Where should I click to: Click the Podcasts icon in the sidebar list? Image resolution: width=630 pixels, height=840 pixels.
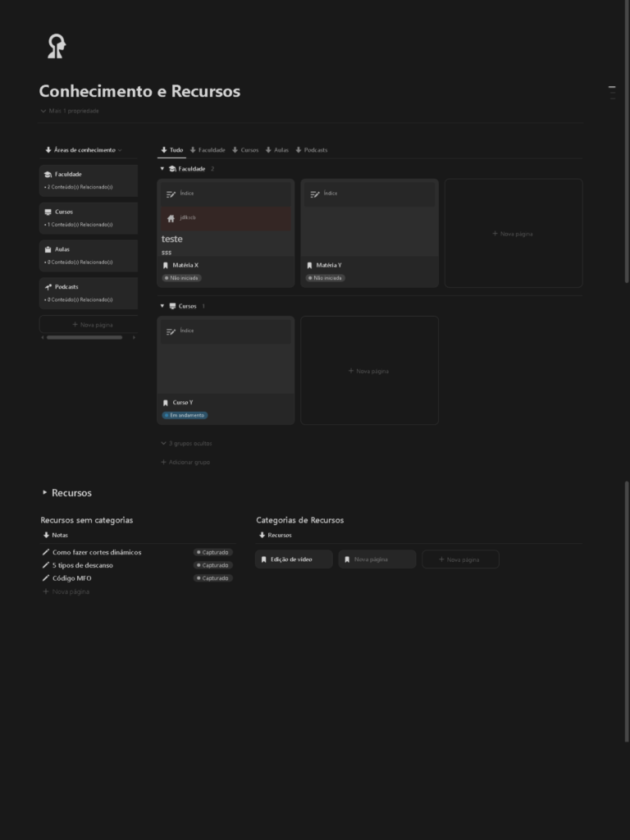click(x=48, y=287)
